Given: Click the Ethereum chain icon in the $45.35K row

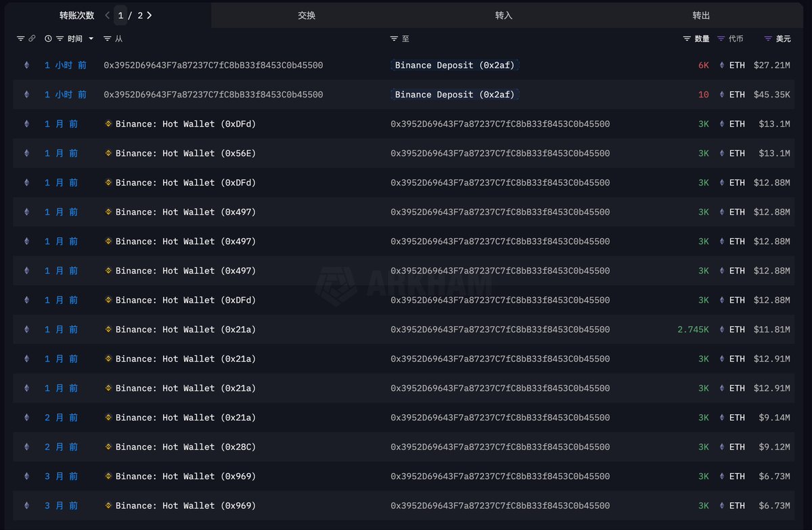Looking at the screenshot, I should pyautogui.click(x=27, y=95).
